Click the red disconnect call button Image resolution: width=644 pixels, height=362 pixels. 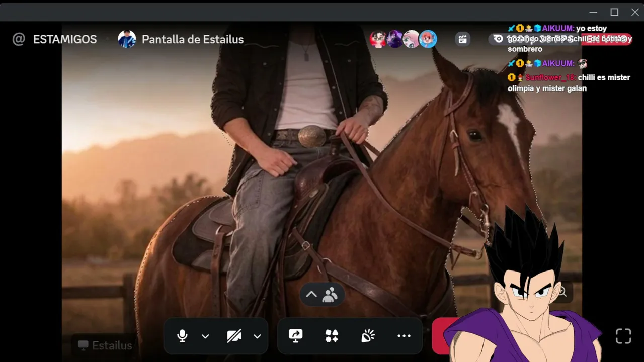(445, 336)
